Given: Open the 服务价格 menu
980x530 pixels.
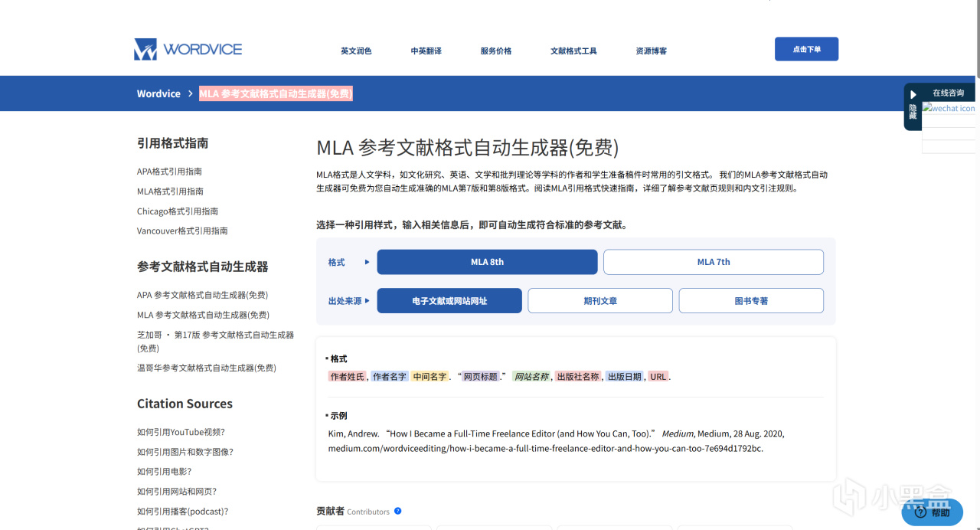Looking at the screenshot, I should [x=496, y=51].
